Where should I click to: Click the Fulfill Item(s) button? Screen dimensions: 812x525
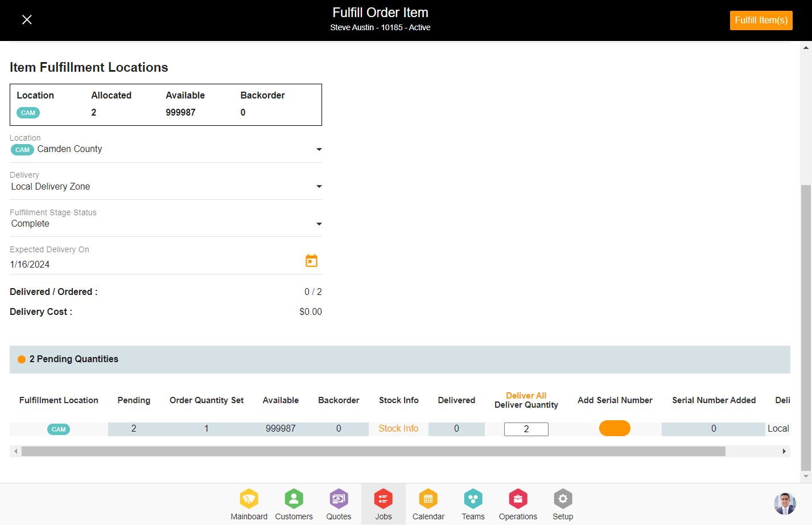click(x=761, y=20)
